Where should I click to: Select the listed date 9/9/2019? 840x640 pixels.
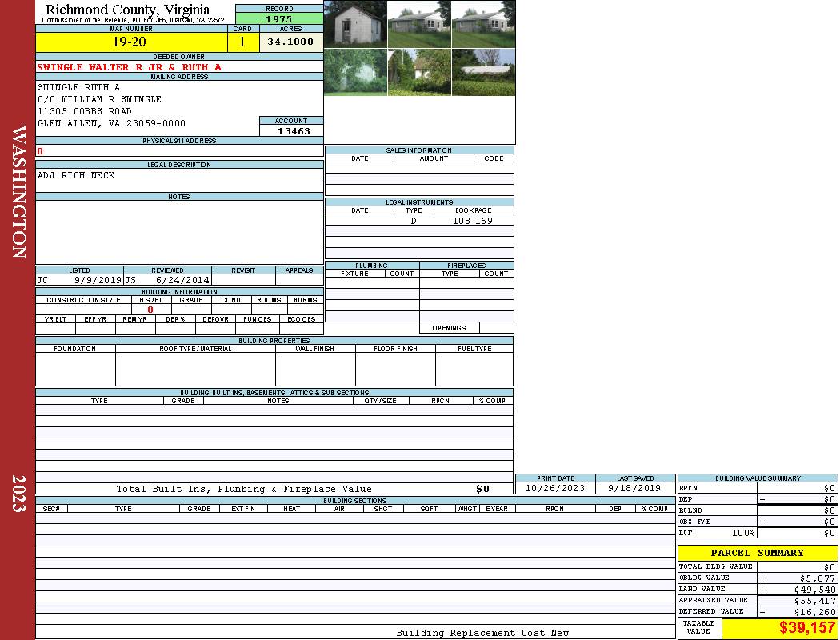click(98, 281)
